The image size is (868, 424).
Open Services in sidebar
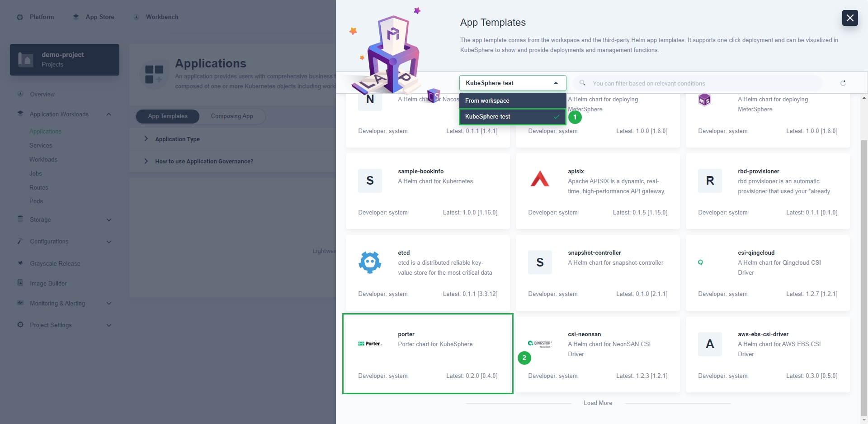click(41, 145)
